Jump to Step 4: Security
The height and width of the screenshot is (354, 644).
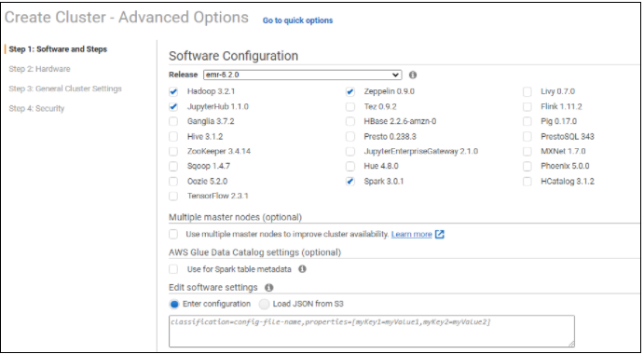pyautogui.click(x=36, y=108)
